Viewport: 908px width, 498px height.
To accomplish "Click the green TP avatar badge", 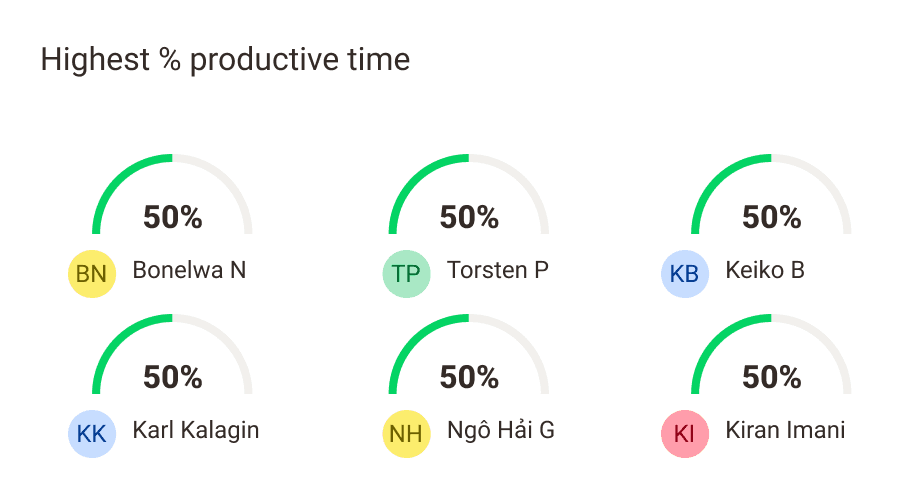I will tap(407, 274).
